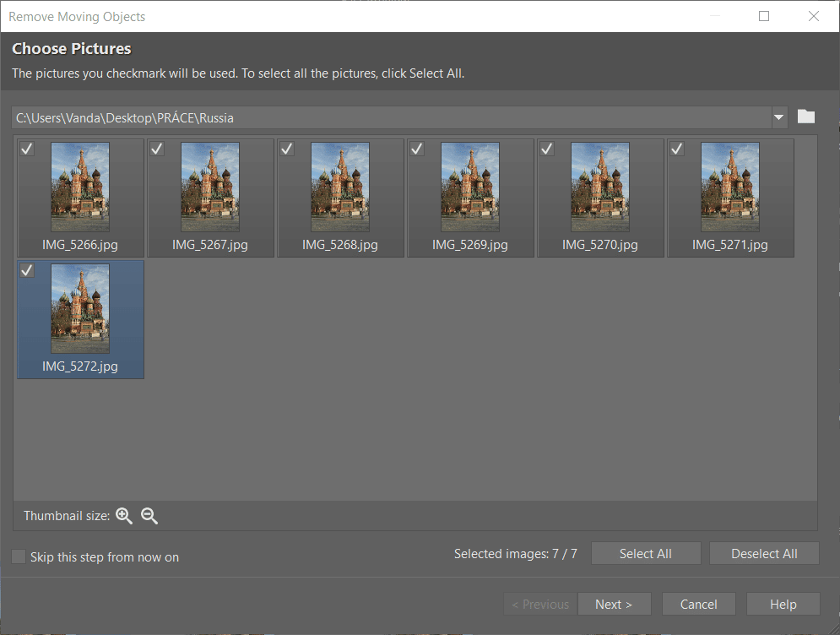
Task: Maximize the Remove Moving Objects window
Action: click(x=764, y=16)
